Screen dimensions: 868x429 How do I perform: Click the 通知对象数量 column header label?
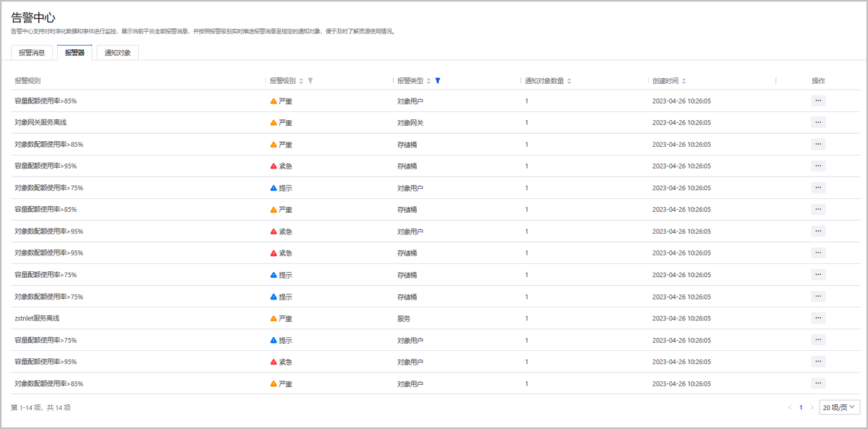pos(544,81)
